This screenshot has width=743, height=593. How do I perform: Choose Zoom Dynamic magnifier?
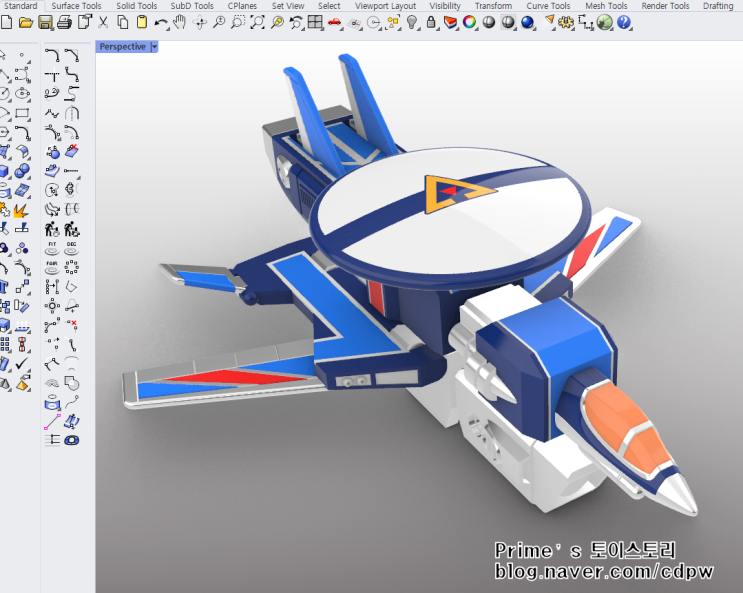(x=219, y=22)
